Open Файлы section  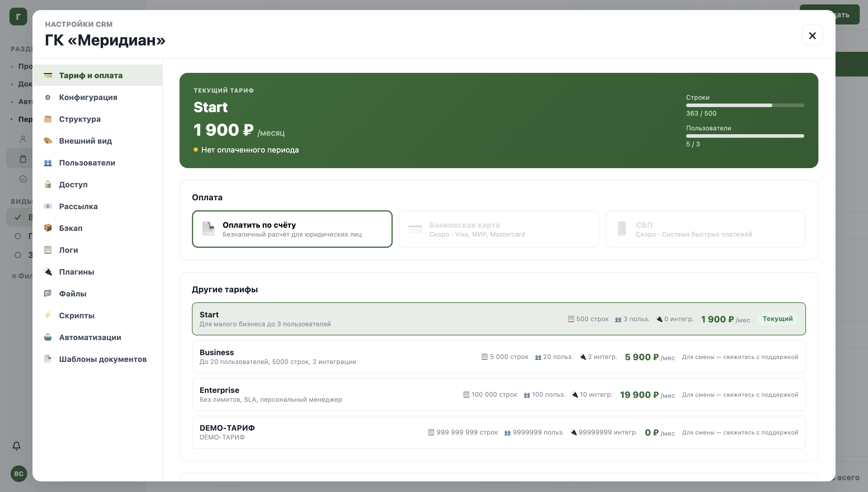[x=98, y=294]
